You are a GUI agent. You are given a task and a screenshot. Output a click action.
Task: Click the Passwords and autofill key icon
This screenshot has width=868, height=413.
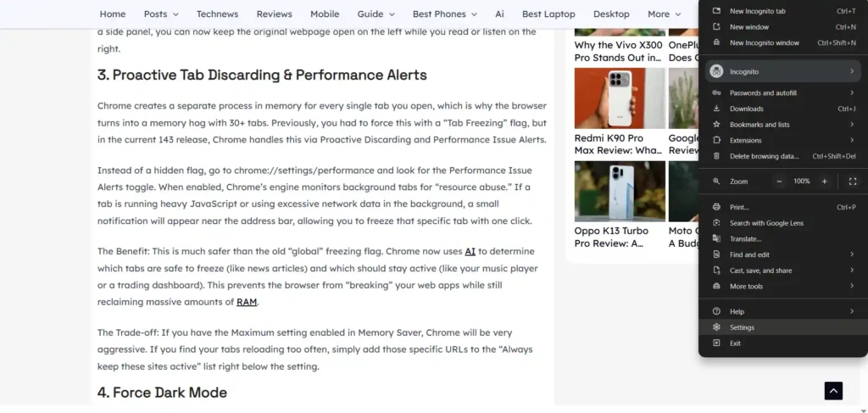point(716,93)
